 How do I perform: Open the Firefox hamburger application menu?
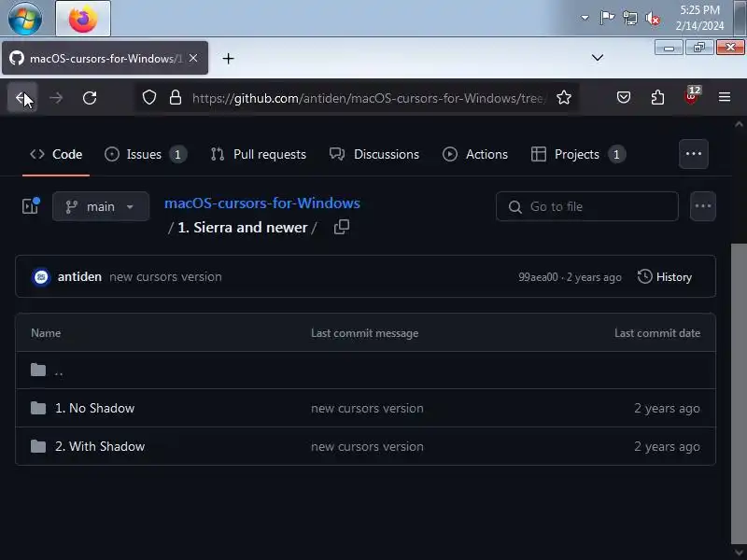coord(725,97)
